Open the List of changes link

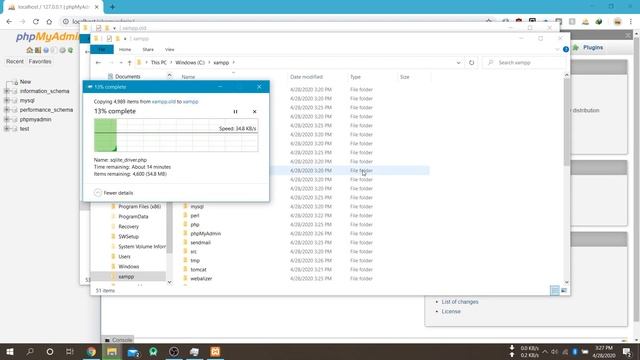pos(460,302)
